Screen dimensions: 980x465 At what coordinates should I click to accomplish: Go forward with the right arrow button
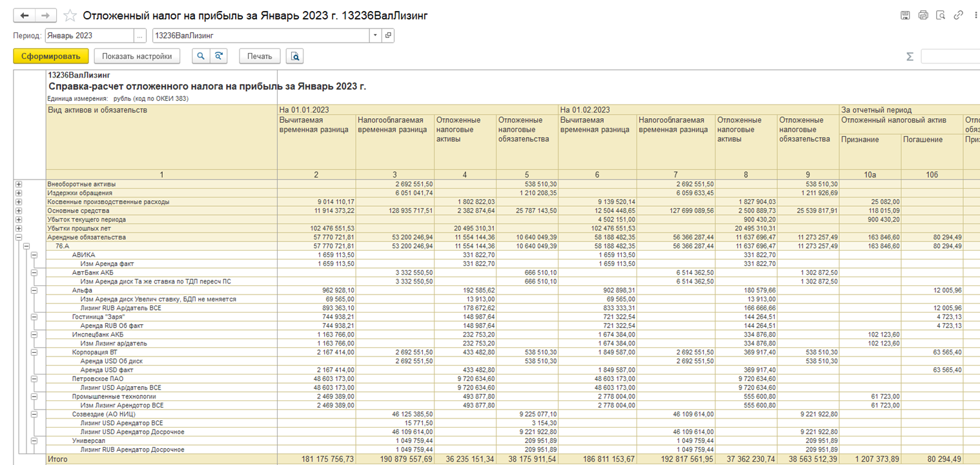[x=45, y=15]
